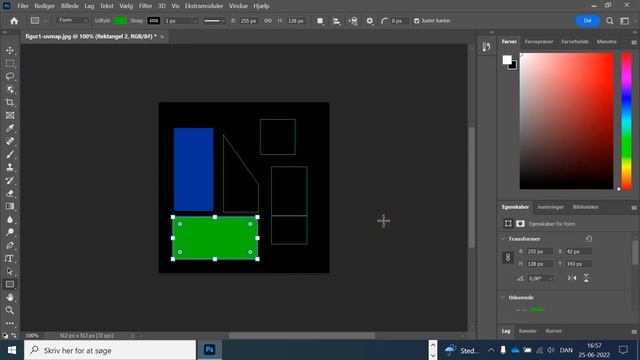Open the stroke line style dropdown
Image resolution: width=640 pixels, height=360 pixels.
click(x=214, y=21)
